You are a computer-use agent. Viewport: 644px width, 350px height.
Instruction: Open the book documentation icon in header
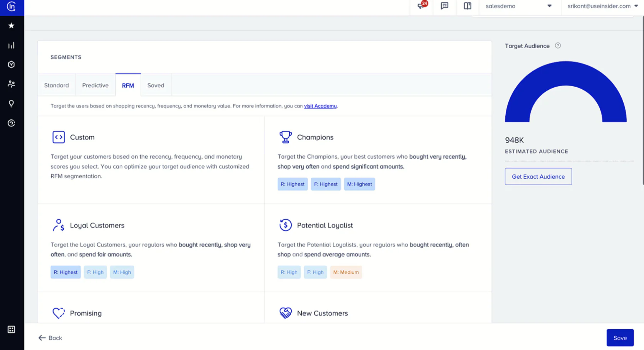(x=467, y=6)
